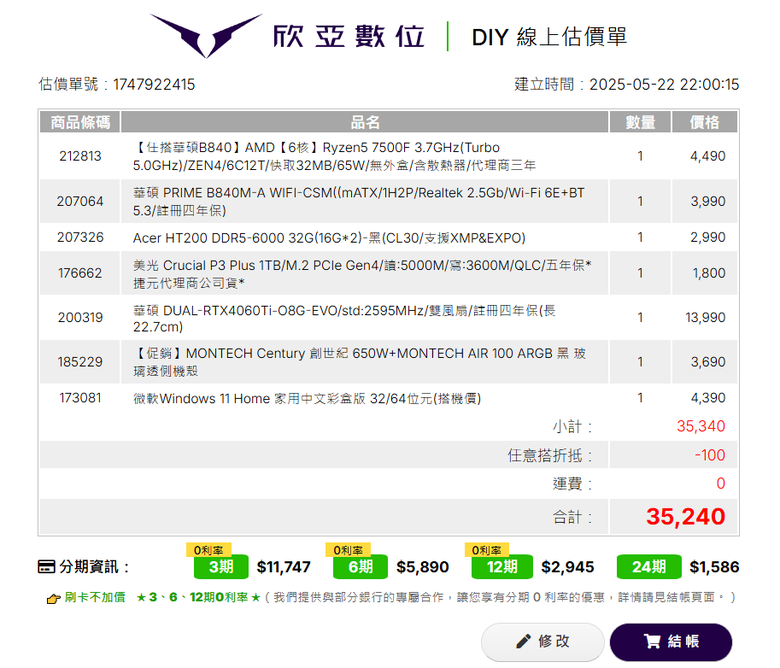Image resolution: width=780 pixels, height=668 pixels.
Task: Select the 3期 installment badge
Action: [x=221, y=567]
